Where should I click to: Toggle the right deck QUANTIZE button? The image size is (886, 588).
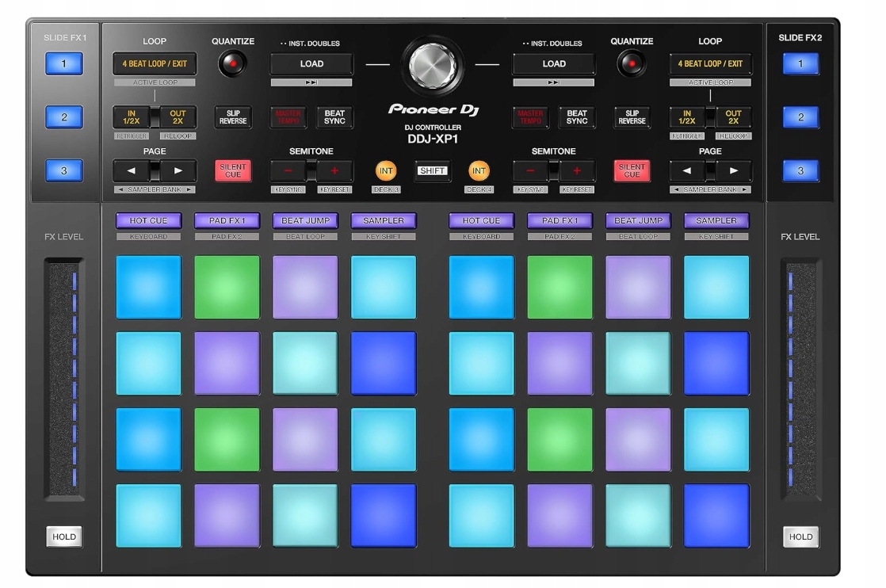pos(632,64)
